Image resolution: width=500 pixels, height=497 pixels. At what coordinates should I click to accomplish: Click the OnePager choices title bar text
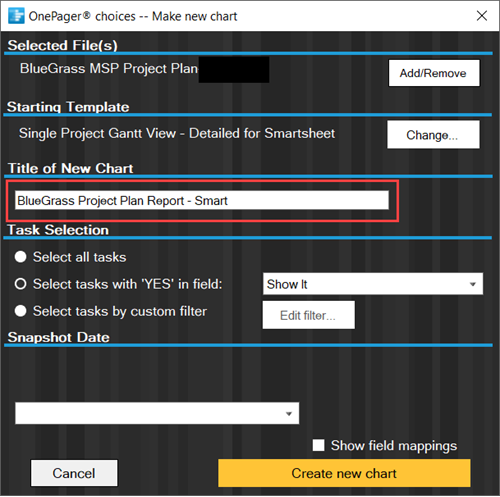(x=133, y=16)
